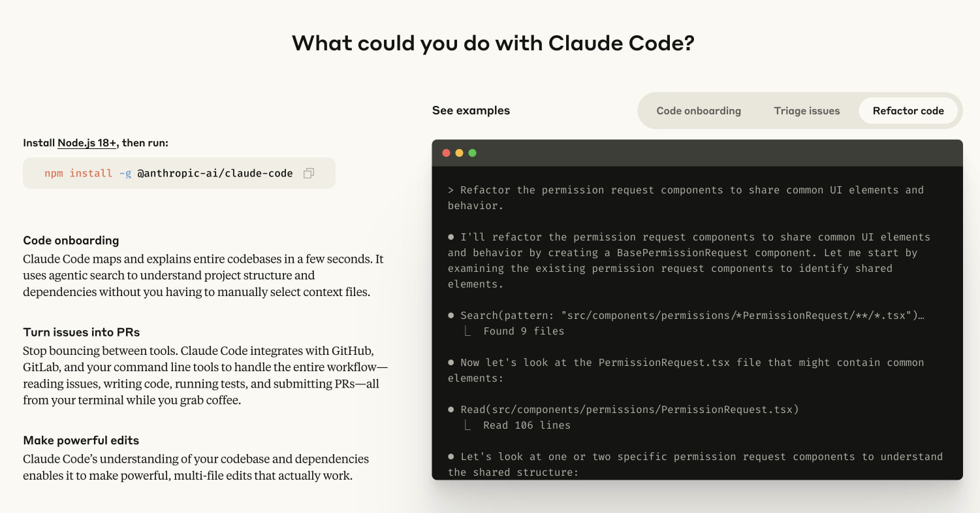Viewport: 980px width, 513px height.
Task: Click the red close dot in terminal
Action: coord(447,153)
